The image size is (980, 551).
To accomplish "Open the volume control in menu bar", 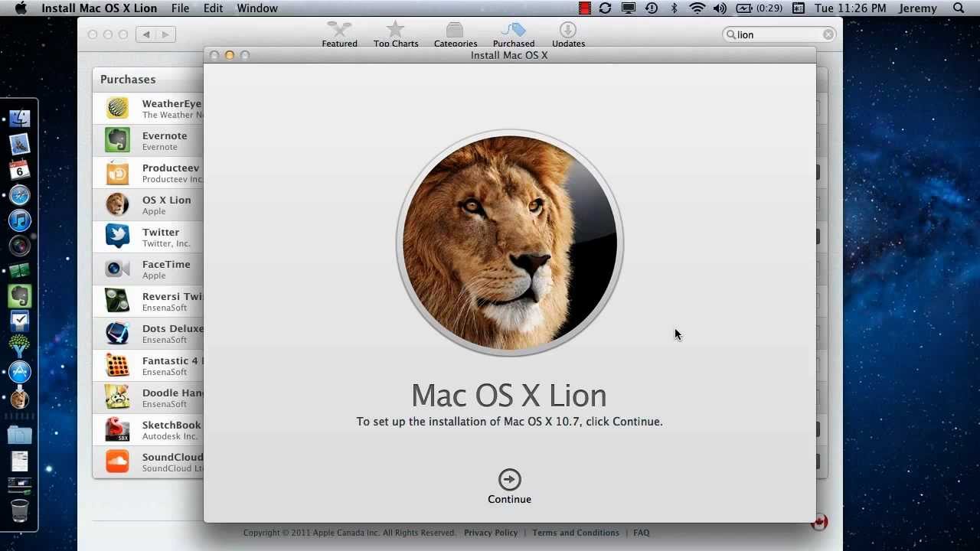I will pyautogui.click(x=720, y=8).
